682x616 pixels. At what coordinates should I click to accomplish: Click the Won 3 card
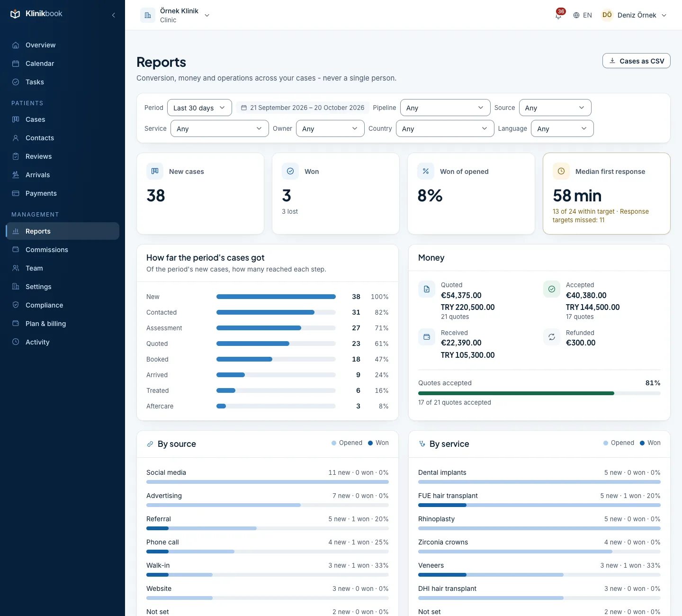pos(336,193)
